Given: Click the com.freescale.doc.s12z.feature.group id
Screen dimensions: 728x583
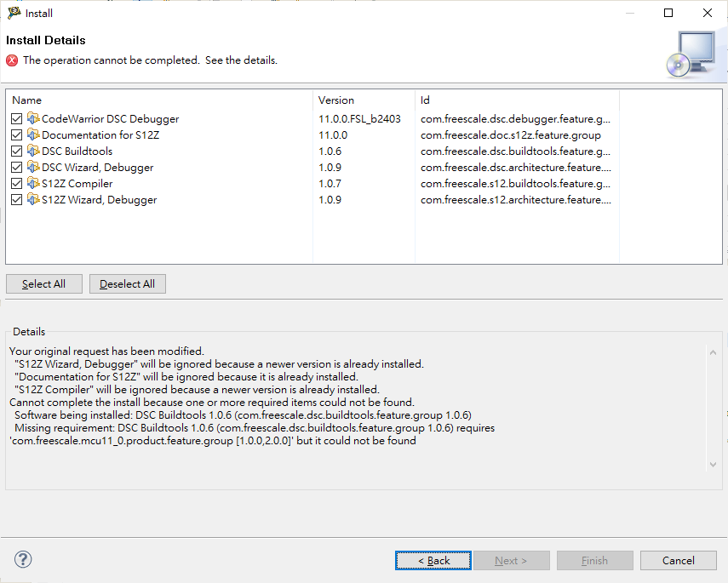Looking at the screenshot, I should [x=511, y=135].
